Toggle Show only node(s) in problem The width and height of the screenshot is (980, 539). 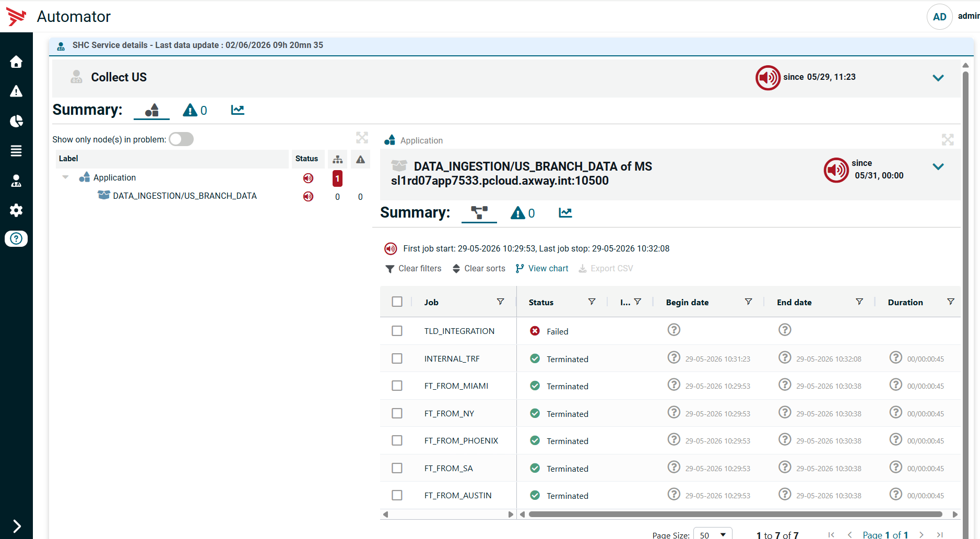pos(181,139)
